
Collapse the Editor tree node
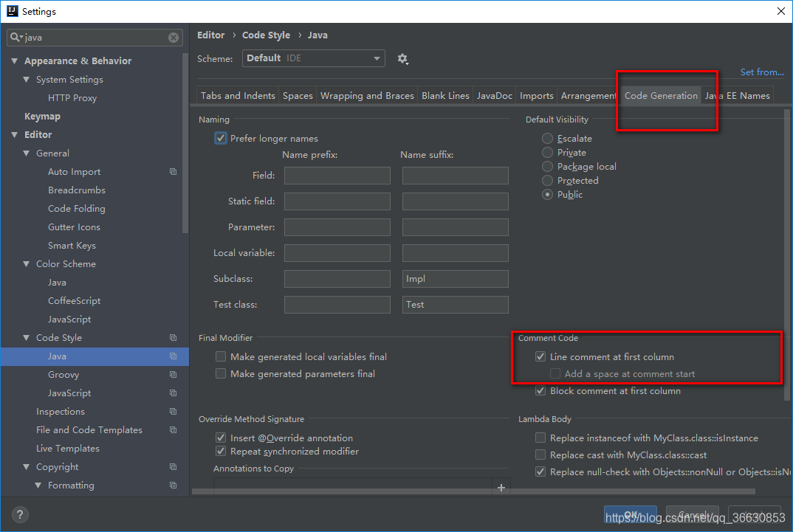[14, 135]
